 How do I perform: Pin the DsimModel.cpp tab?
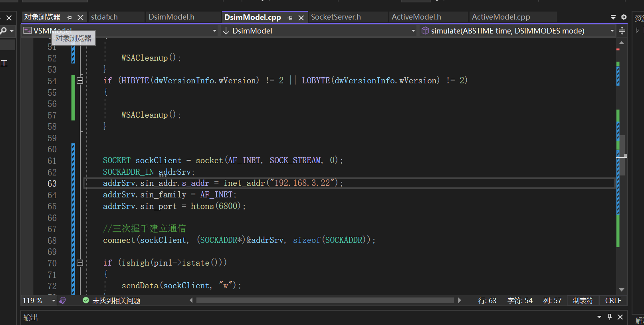click(290, 18)
